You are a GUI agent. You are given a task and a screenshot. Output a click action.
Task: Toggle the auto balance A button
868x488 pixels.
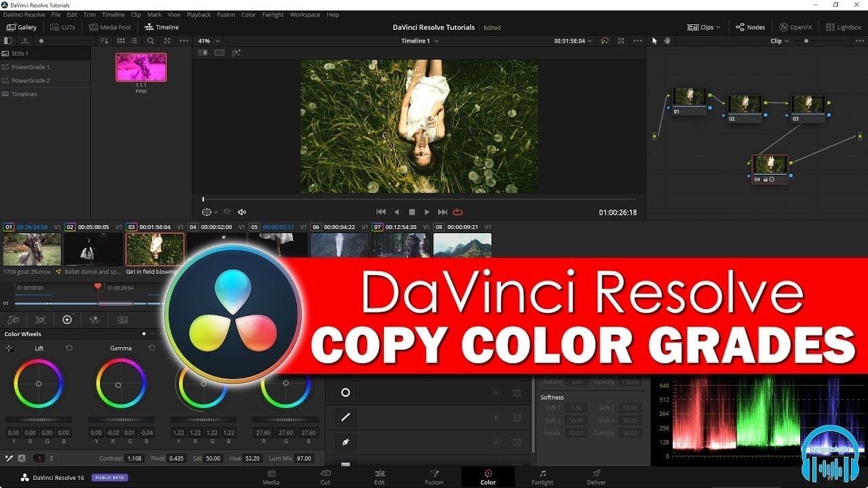22,459
